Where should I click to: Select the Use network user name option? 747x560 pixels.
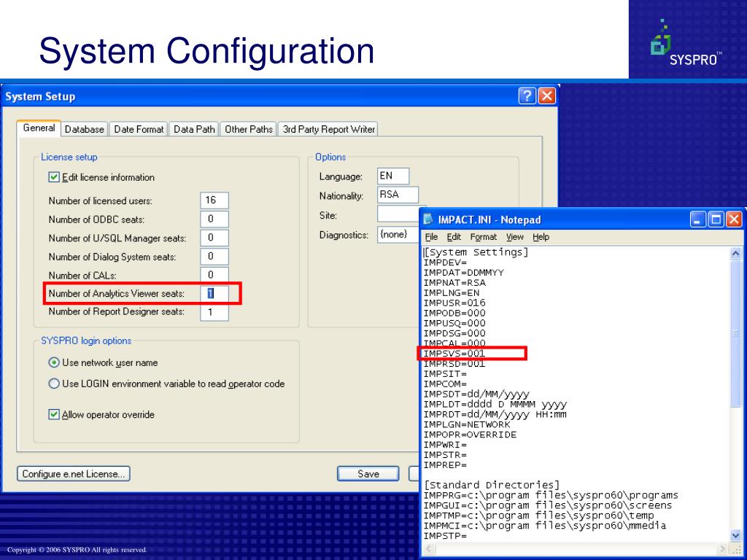(54, 362)
